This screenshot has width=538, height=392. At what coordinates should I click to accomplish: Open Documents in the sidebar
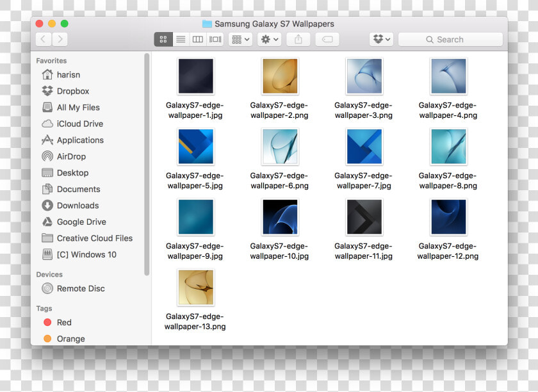click(x=70, y=189)
